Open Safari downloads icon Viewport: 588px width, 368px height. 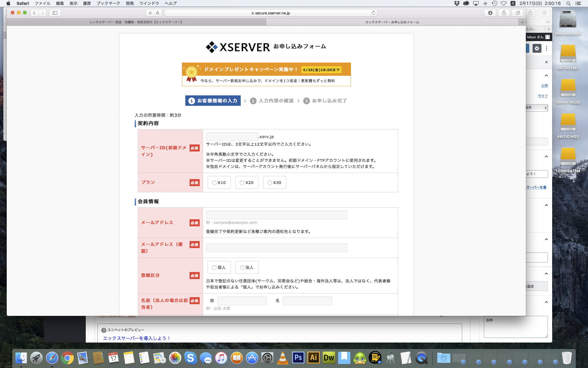point(490,13)
